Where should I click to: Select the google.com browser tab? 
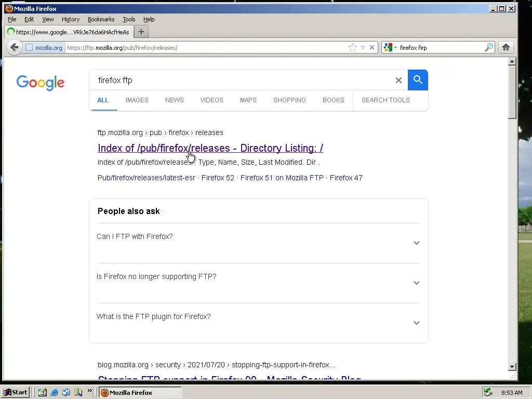[x=69, y=32]
